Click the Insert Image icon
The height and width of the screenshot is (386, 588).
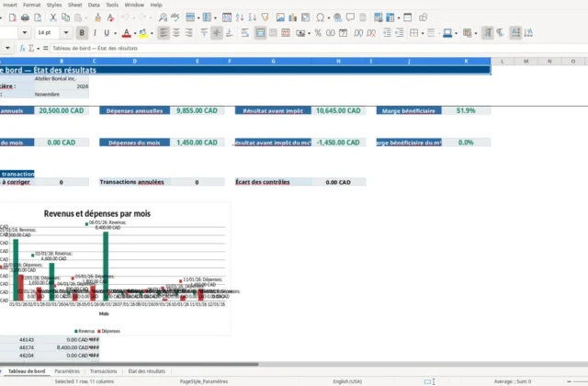280,17
